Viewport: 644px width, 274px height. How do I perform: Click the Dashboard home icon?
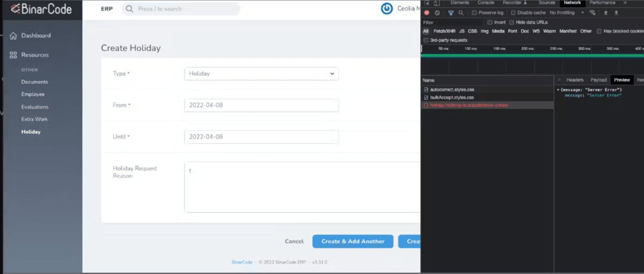[13, 36]
